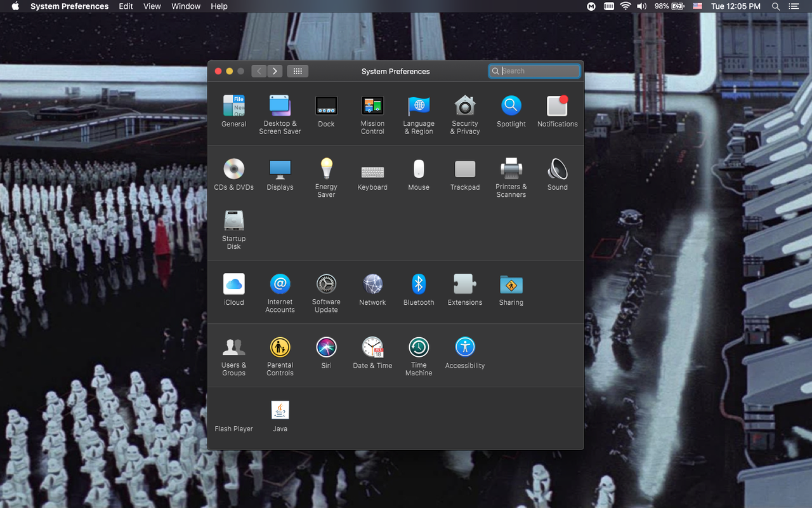Open Time Machine settings
This screenshot has height=508, width=812.
coord(419,347)
